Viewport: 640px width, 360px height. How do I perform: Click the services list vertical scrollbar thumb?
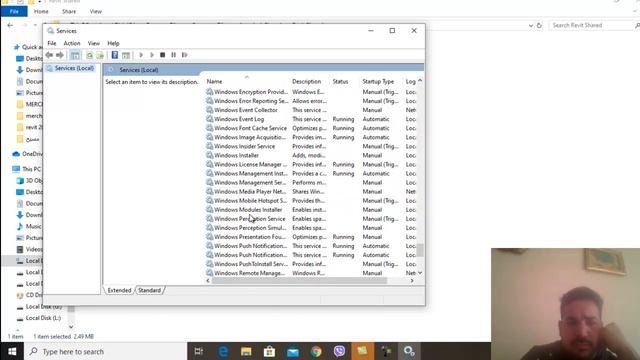(420, 250)
